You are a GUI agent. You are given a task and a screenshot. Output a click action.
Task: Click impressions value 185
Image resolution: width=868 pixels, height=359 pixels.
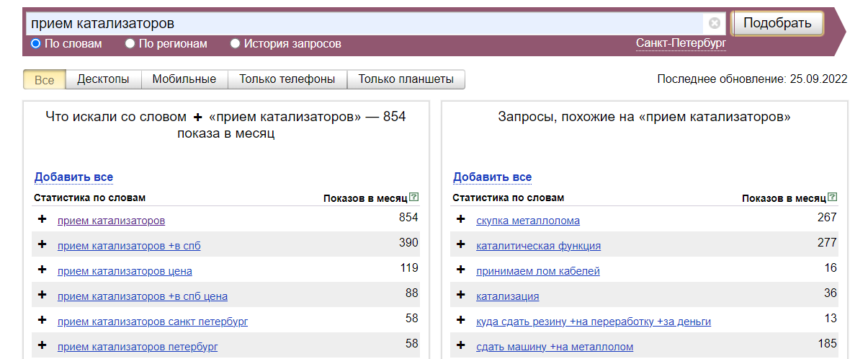(x=827, y=344)
